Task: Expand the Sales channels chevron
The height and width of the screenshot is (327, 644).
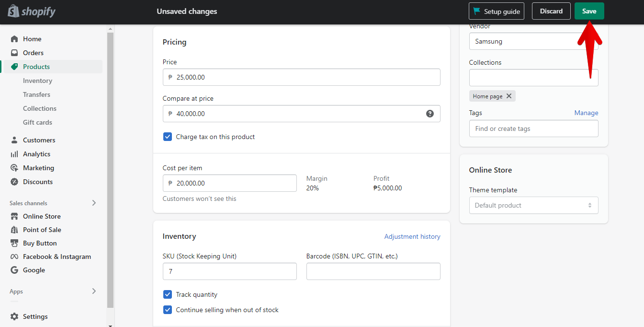Action: pos(94,203)
